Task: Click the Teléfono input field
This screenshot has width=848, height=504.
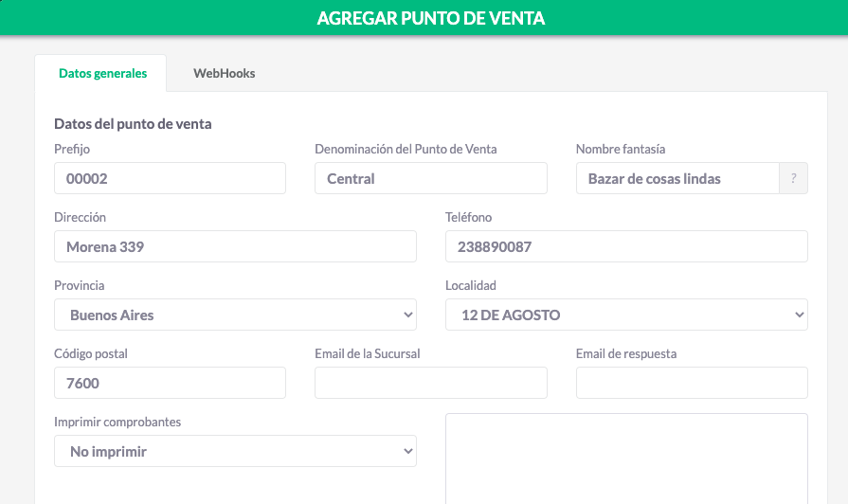Action: (x=626, y=246)
